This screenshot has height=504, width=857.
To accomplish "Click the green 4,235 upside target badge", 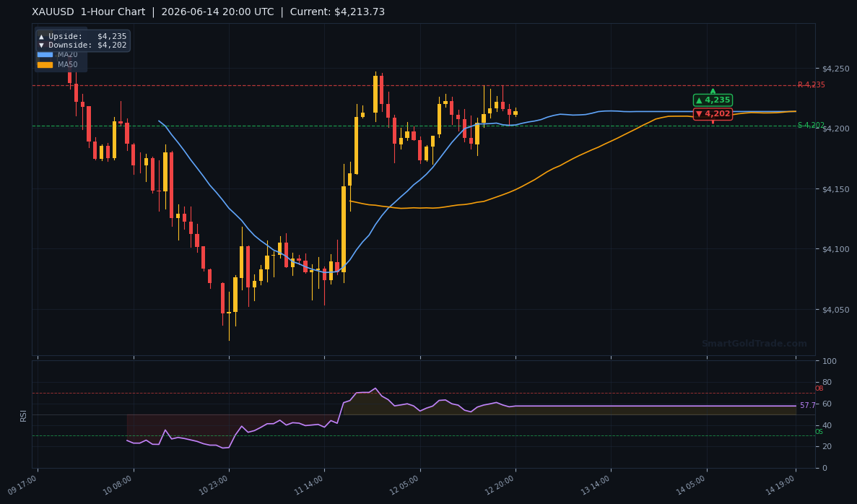I will pos(713,100).
